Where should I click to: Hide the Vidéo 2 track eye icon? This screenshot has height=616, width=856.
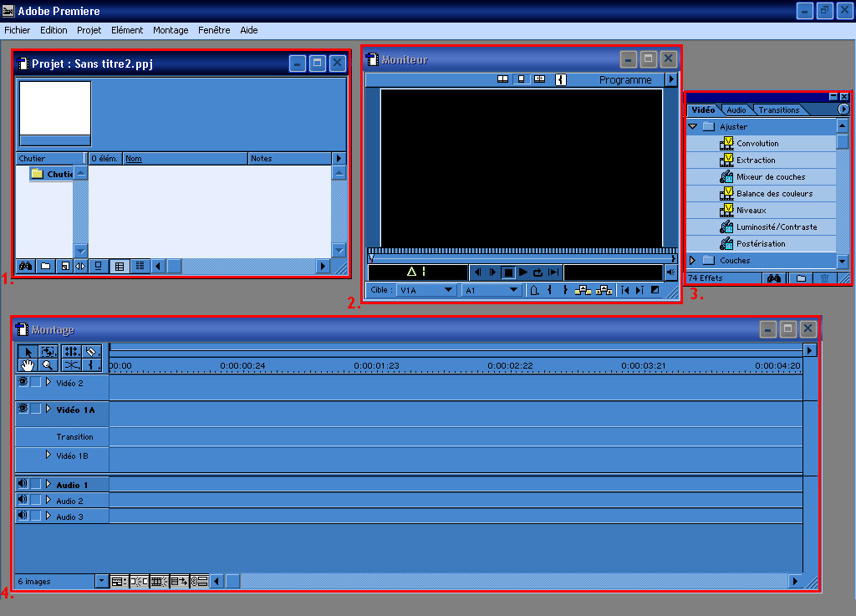tap(23, 382)
